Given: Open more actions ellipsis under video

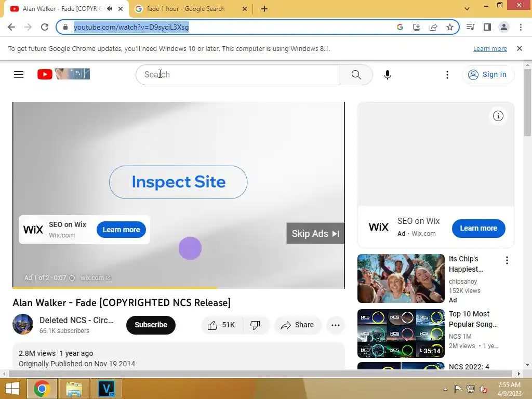Looking at the screenshot, I should (x=336, y=325).
